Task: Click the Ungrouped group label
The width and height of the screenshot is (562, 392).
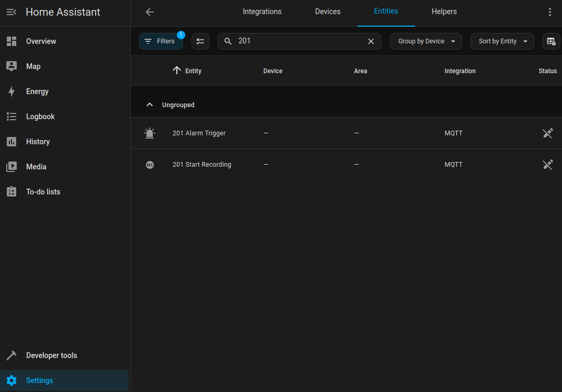Action: click(178, 105)
